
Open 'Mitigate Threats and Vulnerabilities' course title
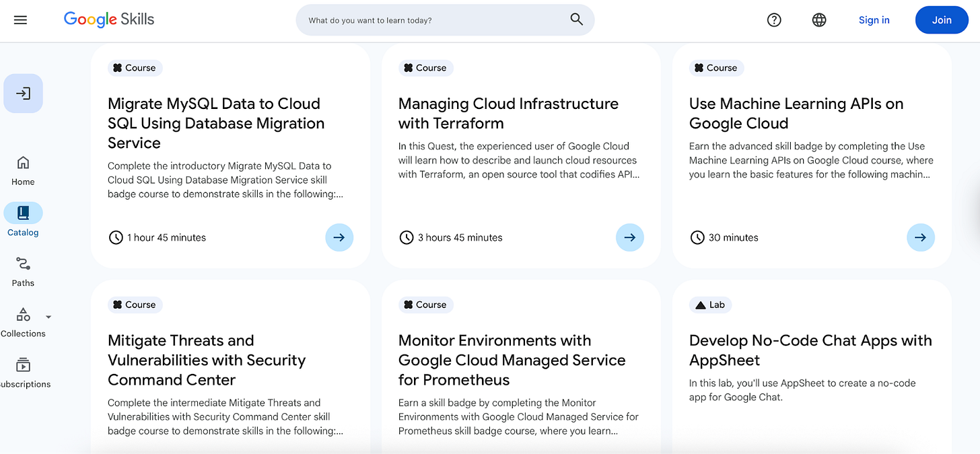207,360
